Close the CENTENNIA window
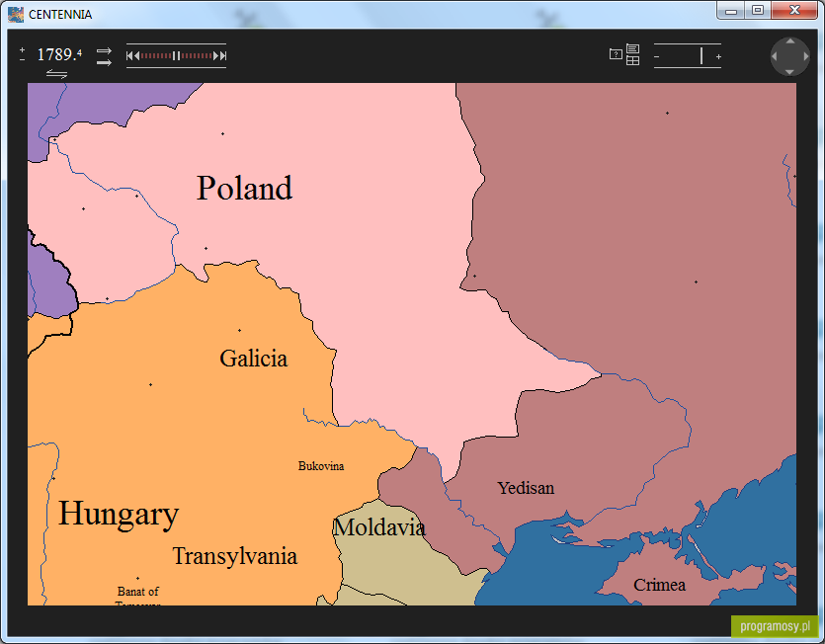 pyautogui.click(x=794, y=11)
